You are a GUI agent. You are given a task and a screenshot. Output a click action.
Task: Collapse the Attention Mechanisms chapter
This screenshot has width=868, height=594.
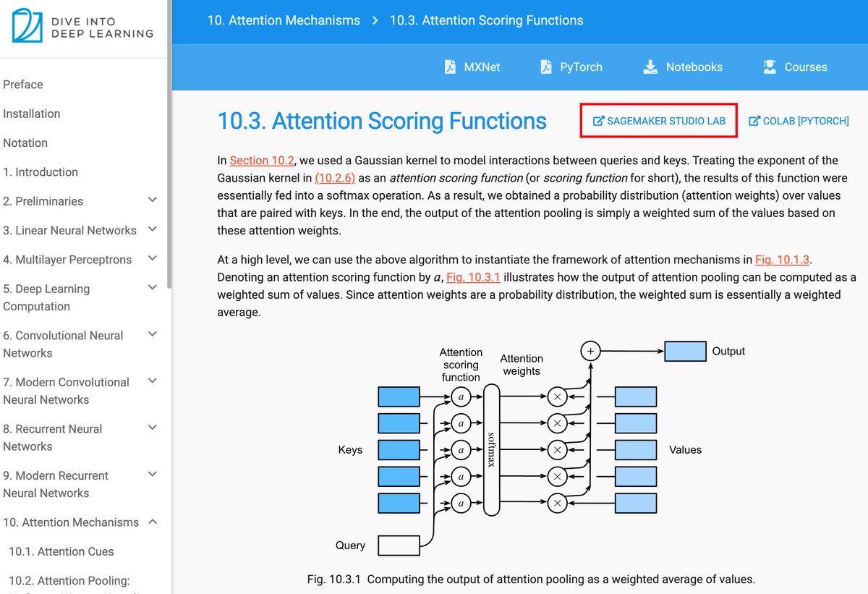click(x=152, y=520)
